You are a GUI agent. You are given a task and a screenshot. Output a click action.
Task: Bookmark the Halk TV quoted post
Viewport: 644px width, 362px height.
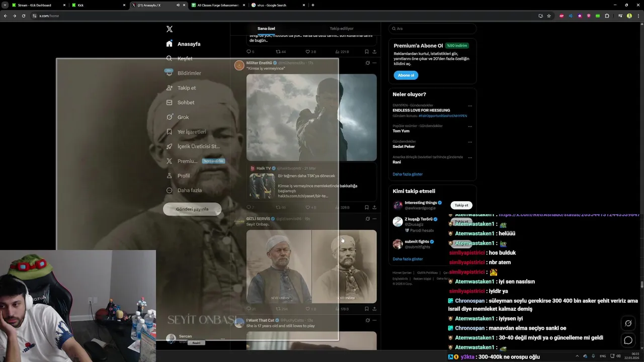[x=367, y=207]
